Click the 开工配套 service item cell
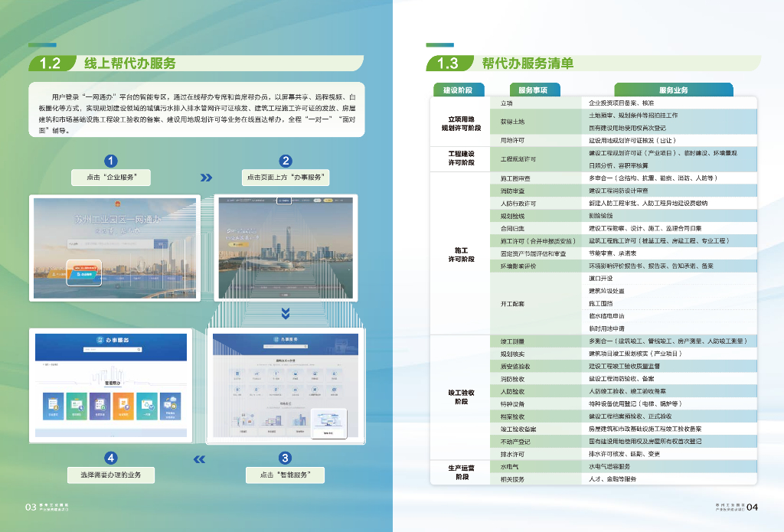This screenshot has height=532, width=784. tap(536, 304)
